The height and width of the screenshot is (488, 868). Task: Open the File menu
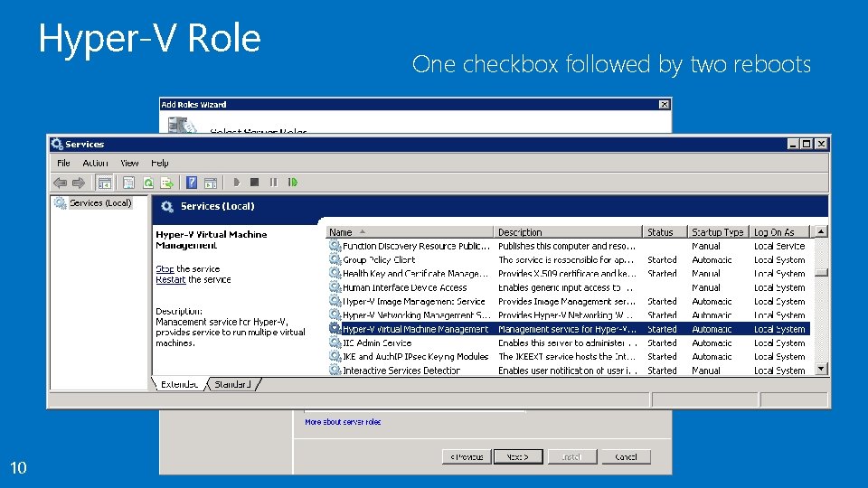click(63, 164)
